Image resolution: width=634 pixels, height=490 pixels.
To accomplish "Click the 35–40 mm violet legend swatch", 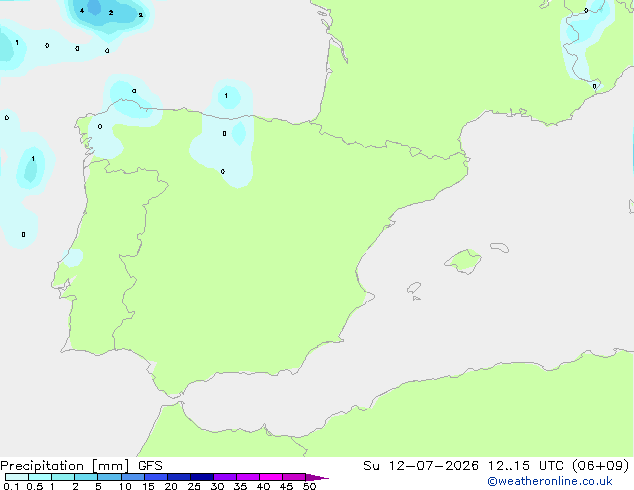I will point(248,477).
